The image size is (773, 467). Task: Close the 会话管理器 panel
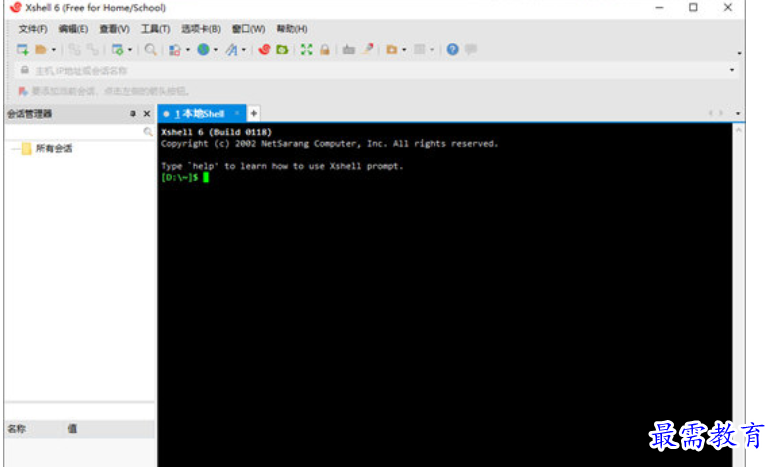pyautogui.click(x=147, y=114)
